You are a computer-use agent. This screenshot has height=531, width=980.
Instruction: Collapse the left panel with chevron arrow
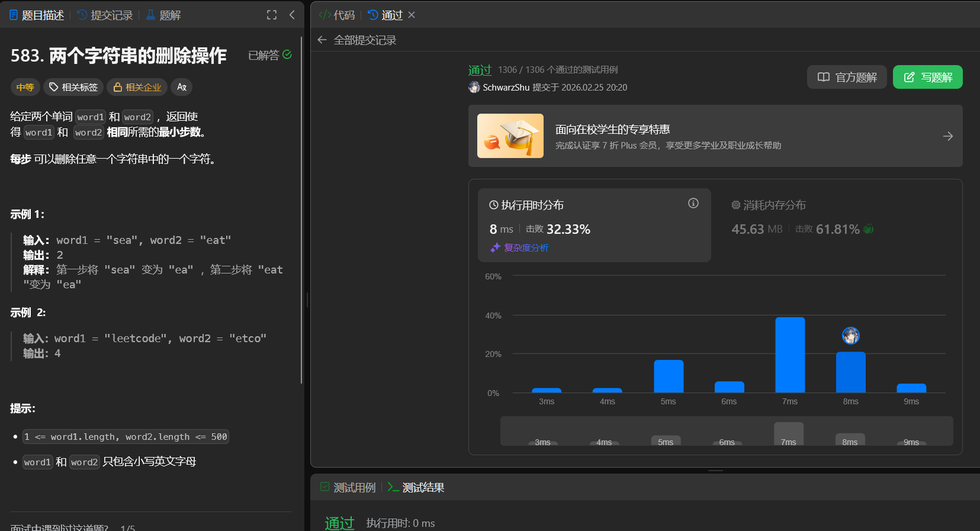click(292, 15)
